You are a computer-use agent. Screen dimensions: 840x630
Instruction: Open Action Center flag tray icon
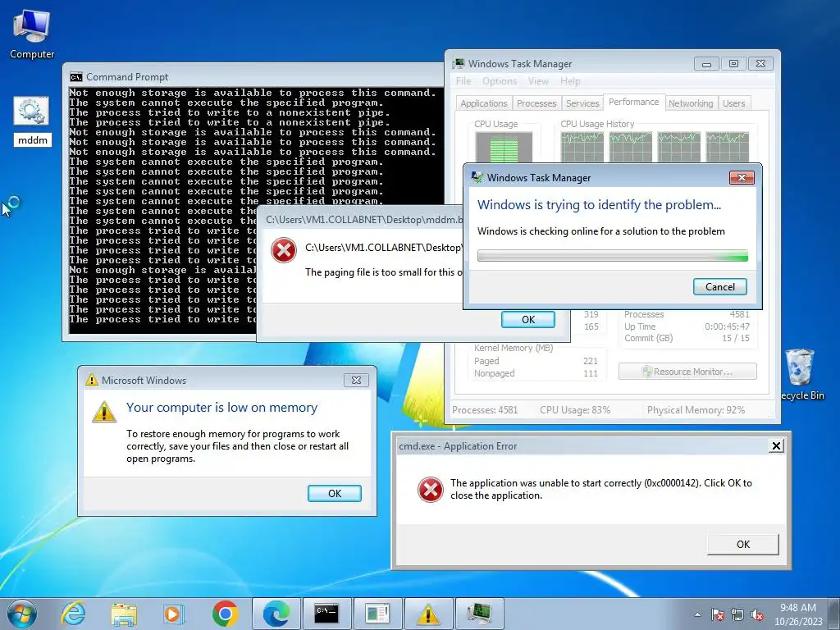click(x=718, y=614)
